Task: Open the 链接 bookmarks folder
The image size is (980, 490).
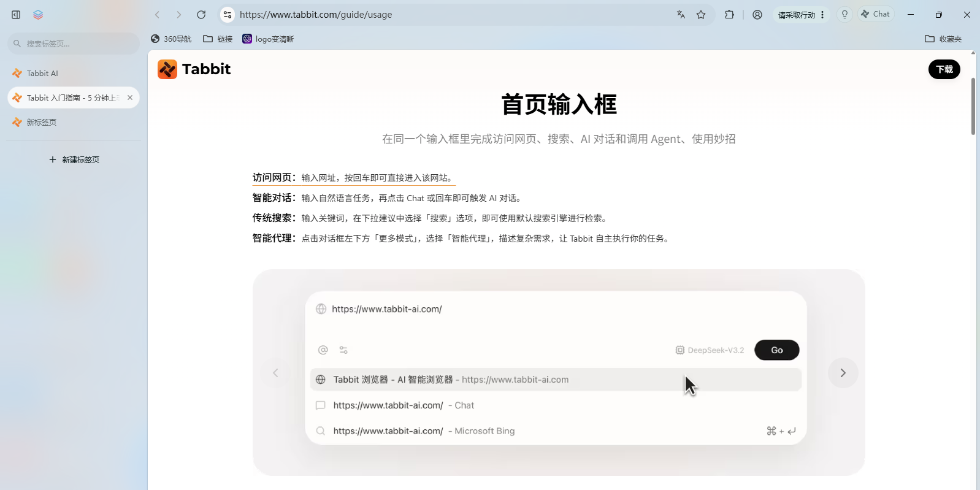Action: tap(218, 39)
